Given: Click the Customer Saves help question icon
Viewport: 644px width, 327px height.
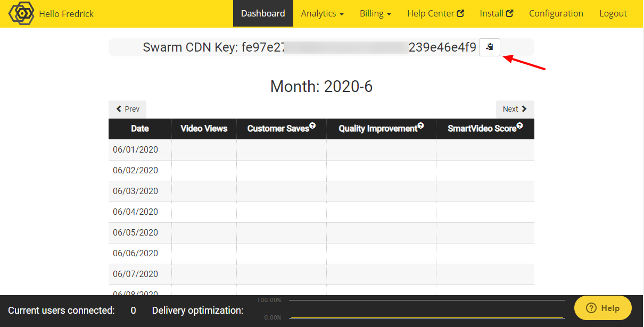Looking at the screenshot, I should pyautogui.click(x=312, y=126).
